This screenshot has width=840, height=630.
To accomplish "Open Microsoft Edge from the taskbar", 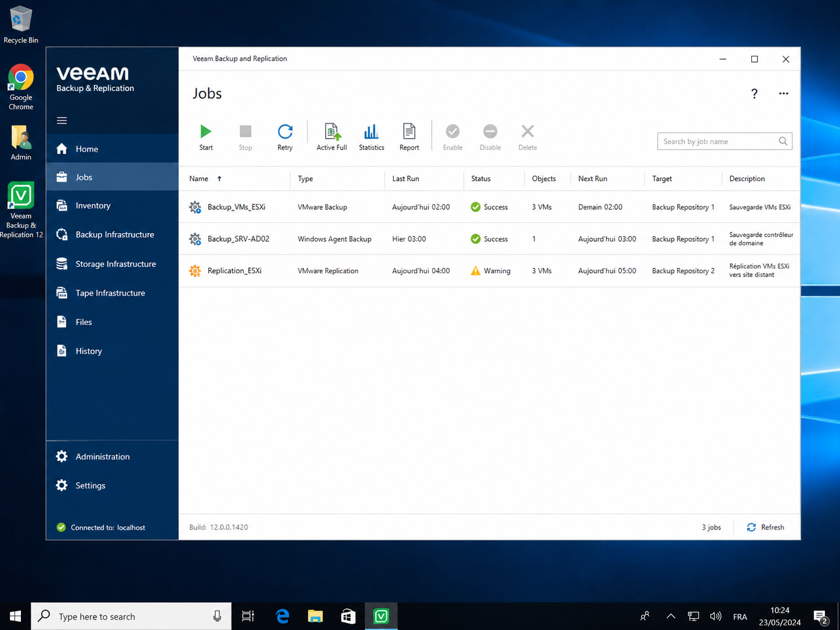I will [283, 616].
